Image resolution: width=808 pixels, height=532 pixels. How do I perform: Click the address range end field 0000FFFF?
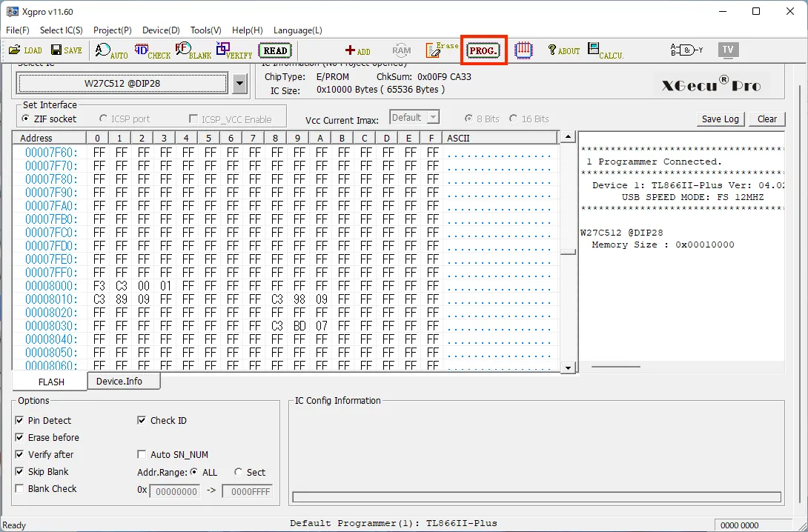pyautogui.click(x=247, y=491)
